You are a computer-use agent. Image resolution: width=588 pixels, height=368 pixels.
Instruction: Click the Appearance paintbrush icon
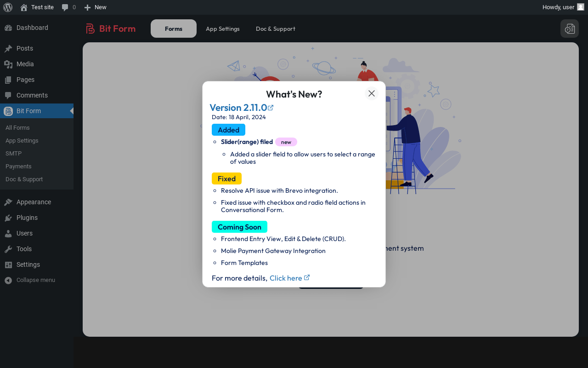(x=8, y=202)
